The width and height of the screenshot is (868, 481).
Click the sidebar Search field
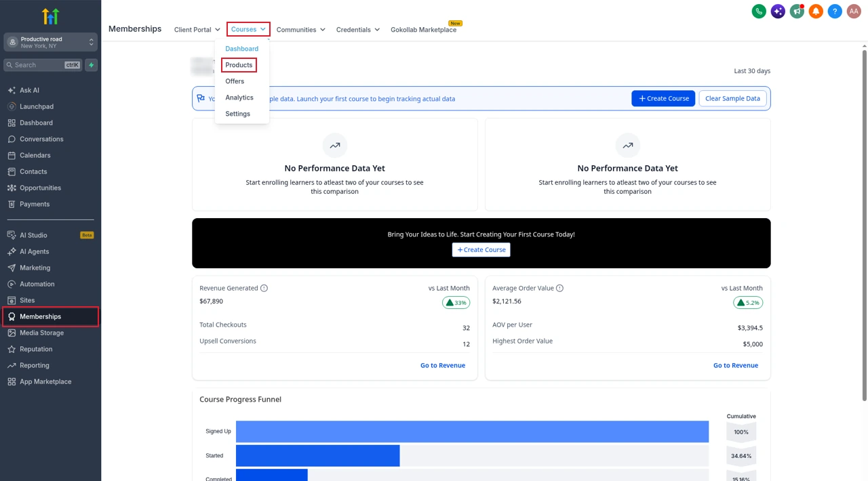click(x=43, y=65)
